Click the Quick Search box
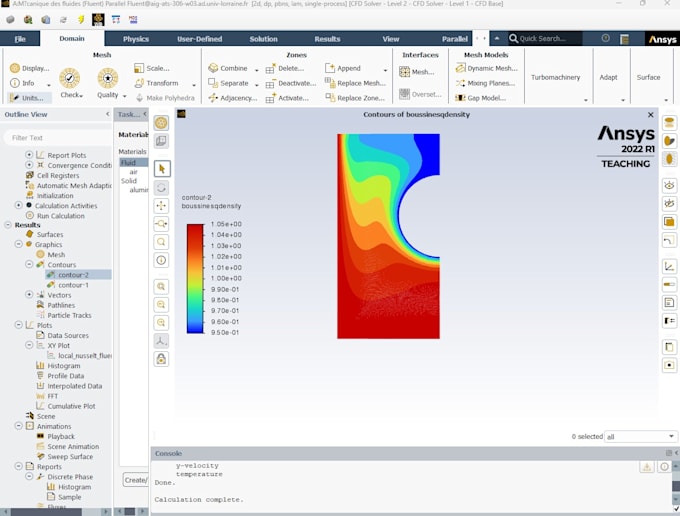This screenshot has height=516, width=680. point(545,39)
